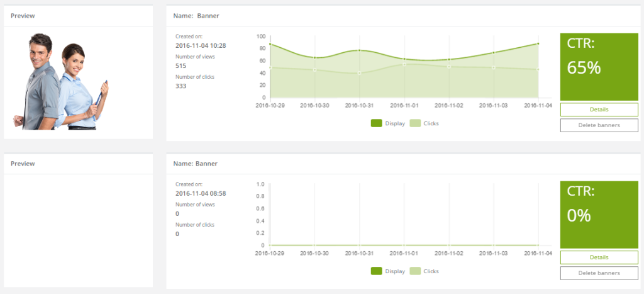Click the 2016-11-04 Display data point in first chart

pyautogui.click(x=538, y=43)
